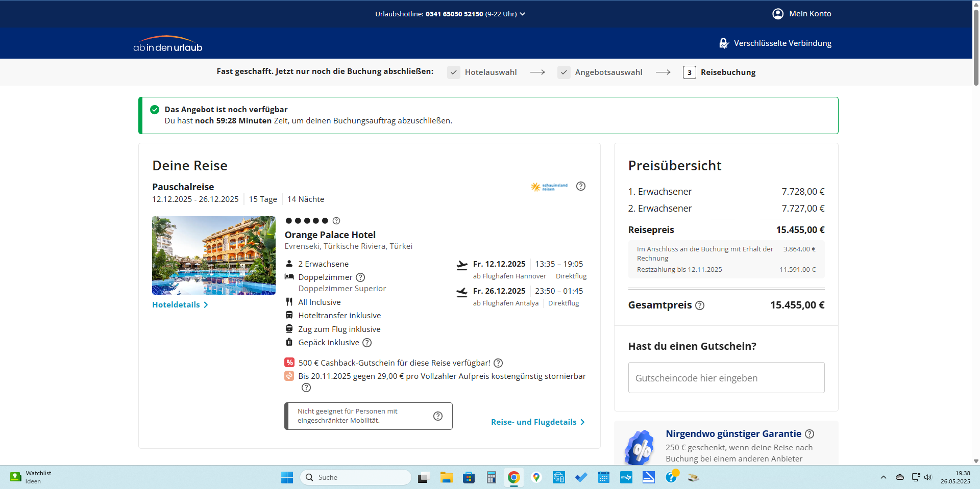Click the Orange Palace Hotel title
Image resolution: width=980 pixels, height=489 pixels.
coord(330,235)
